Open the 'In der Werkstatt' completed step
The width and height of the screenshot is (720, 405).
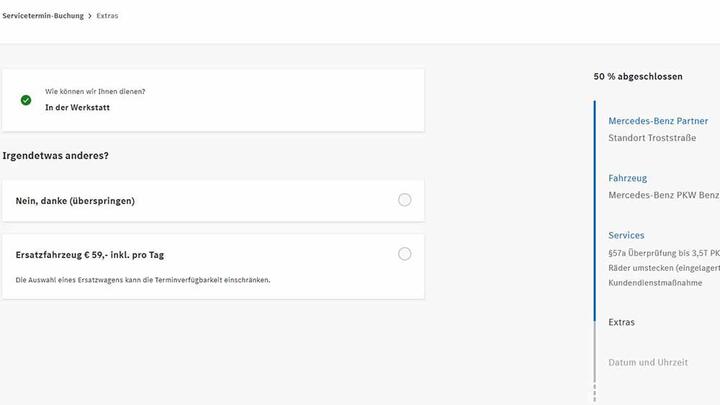click(77, 107)
